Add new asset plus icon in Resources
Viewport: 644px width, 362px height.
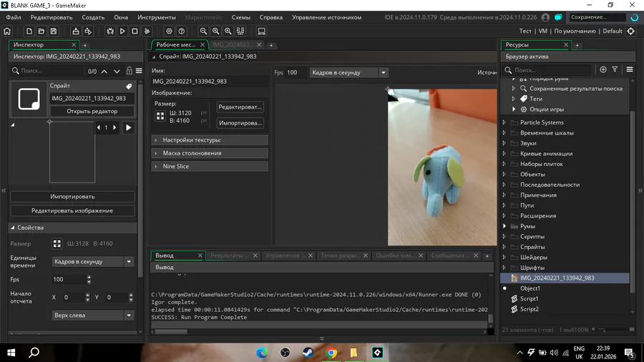[603, 70]
